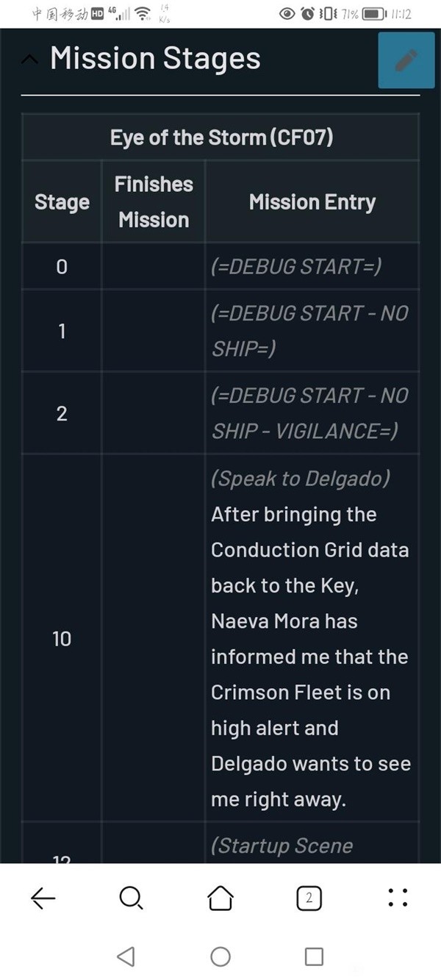Collapse the Mission Stages section chevron
The height and width of the screenshot is (980, 441).
click(x=30, y=60)
